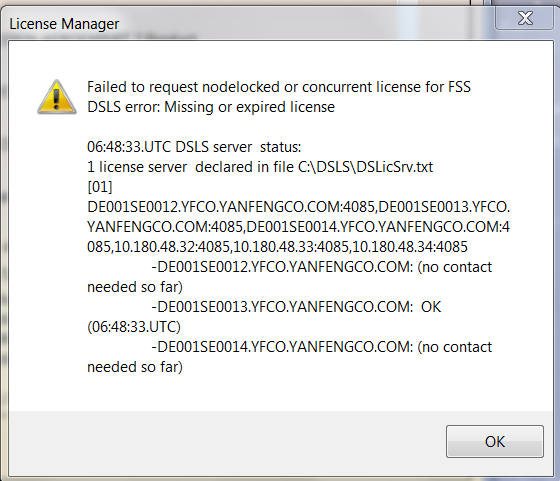Click the IP address list line 10.180.48.32:4085
Screen dimensions: 560x481
(277, 247)
